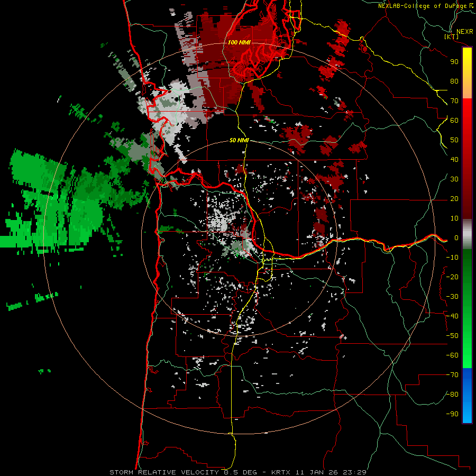Click the 10 value on the velocity scale
The height and width of the screenshot is (476, 476).
(x=454, y=218)
